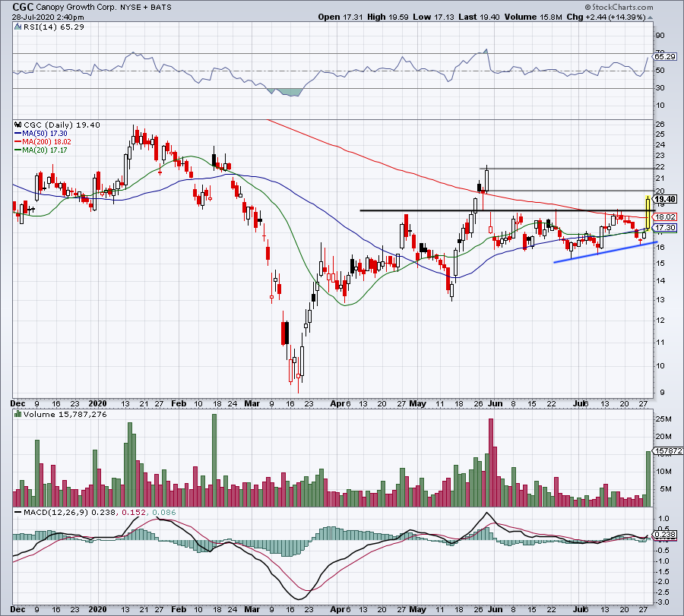Click the Volume 15,787,276 legend label

click(65, 414)
